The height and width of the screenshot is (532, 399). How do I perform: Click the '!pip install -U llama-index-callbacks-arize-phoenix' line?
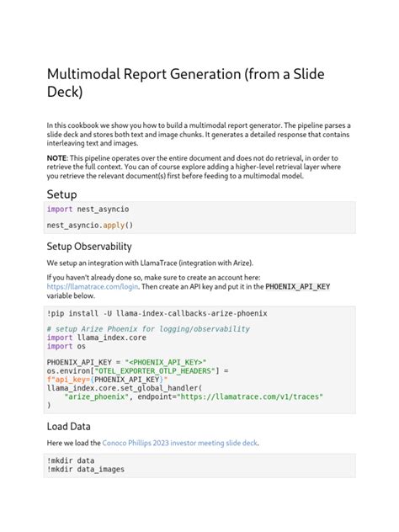click(157, 313)
